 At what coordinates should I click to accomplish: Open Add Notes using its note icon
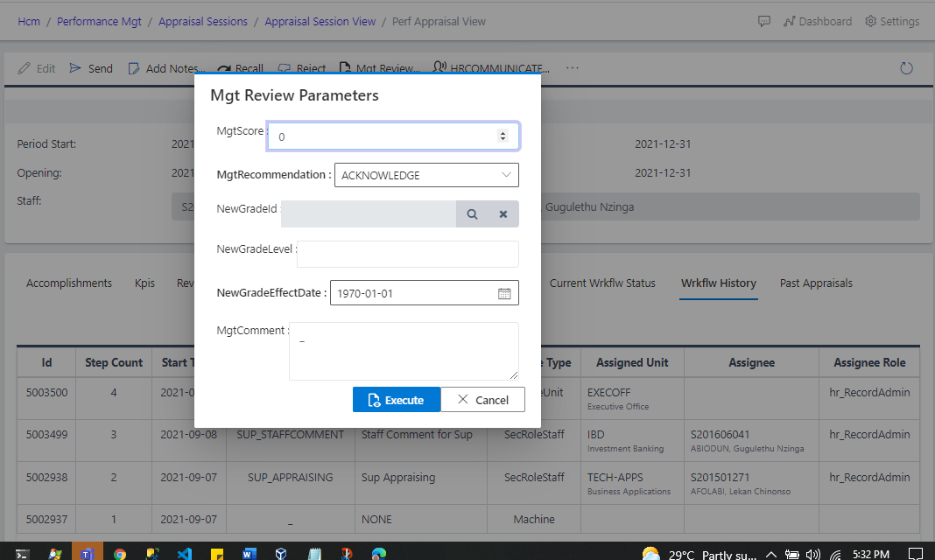[x=134, y=67]
